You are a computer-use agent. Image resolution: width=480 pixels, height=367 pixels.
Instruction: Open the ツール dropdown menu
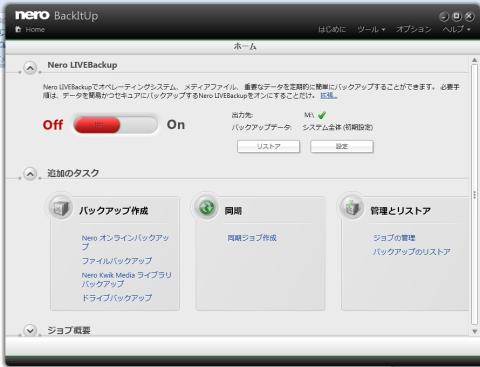[x=371, y=29]
